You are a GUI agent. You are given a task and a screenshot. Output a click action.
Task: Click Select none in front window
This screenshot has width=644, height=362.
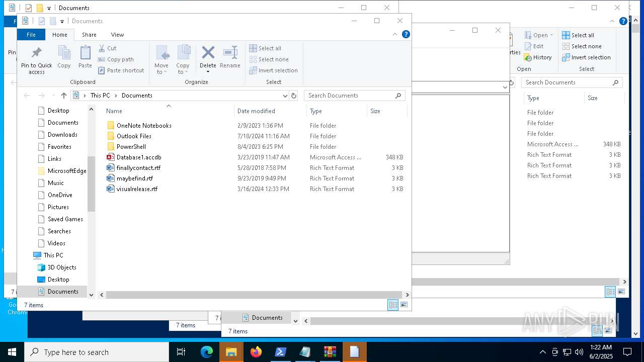point(269,59)
